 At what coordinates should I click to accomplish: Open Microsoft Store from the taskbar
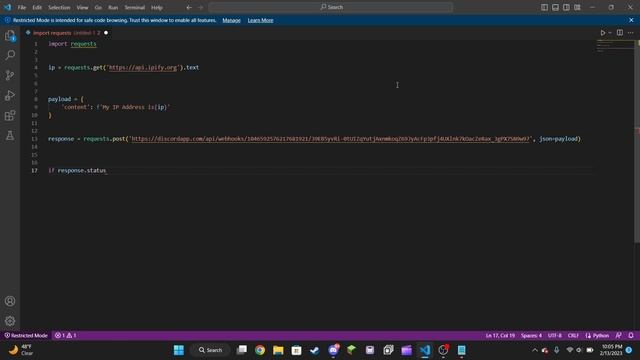pyautogui.click(x=297, y=350)
